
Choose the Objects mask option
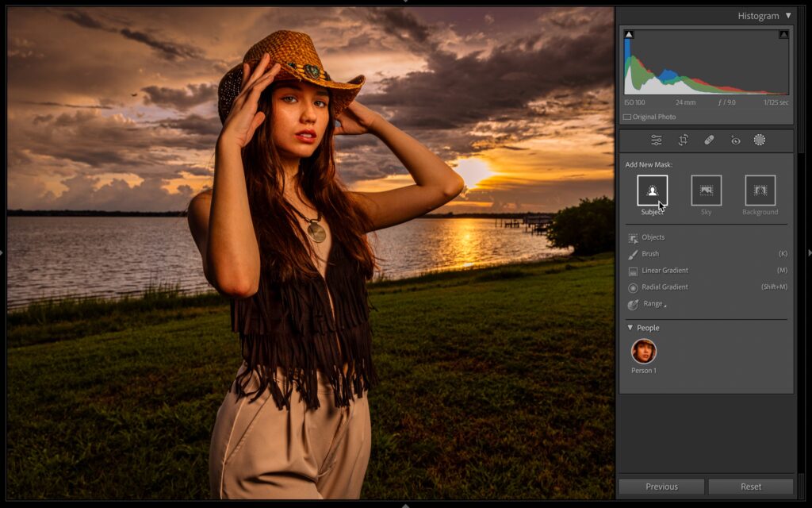tap(653, 237)
